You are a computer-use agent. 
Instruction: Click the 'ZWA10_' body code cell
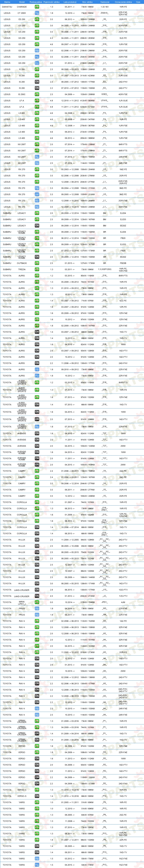tap(105, 13)
